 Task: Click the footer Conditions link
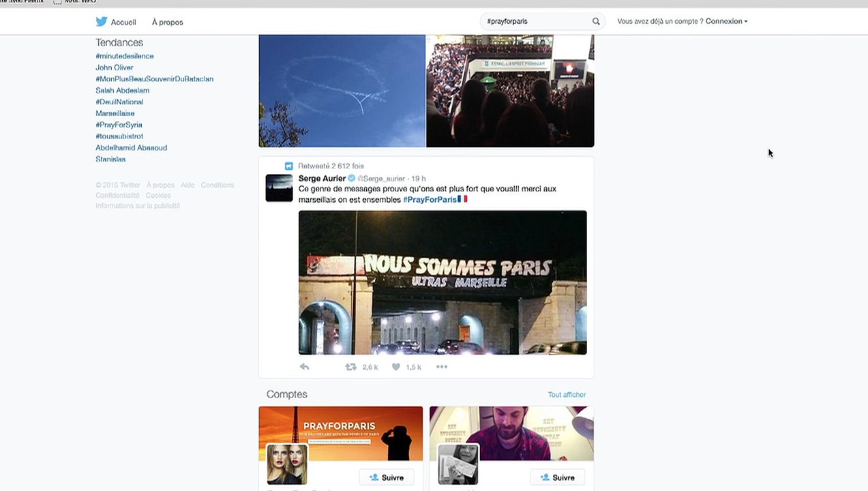click(x=217, y=185)
